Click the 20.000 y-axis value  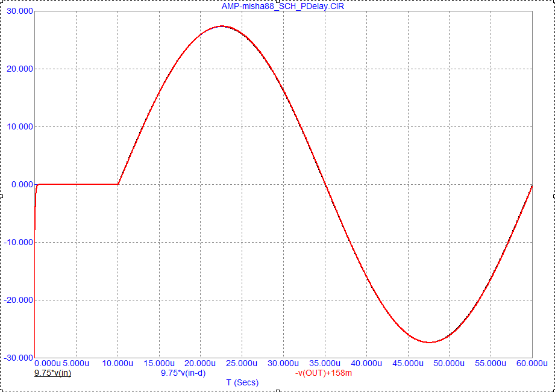pos(20,69)
